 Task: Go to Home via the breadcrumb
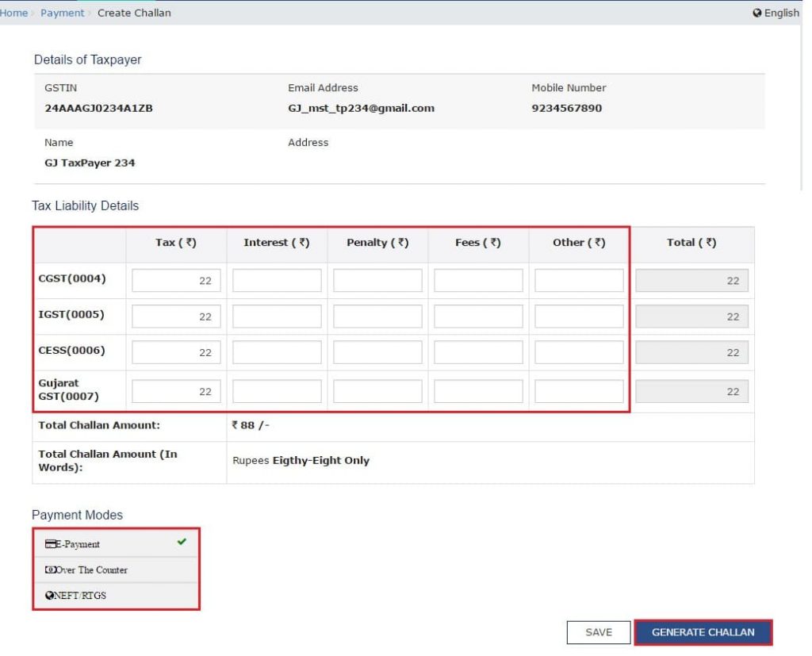[x=14, y=13]
